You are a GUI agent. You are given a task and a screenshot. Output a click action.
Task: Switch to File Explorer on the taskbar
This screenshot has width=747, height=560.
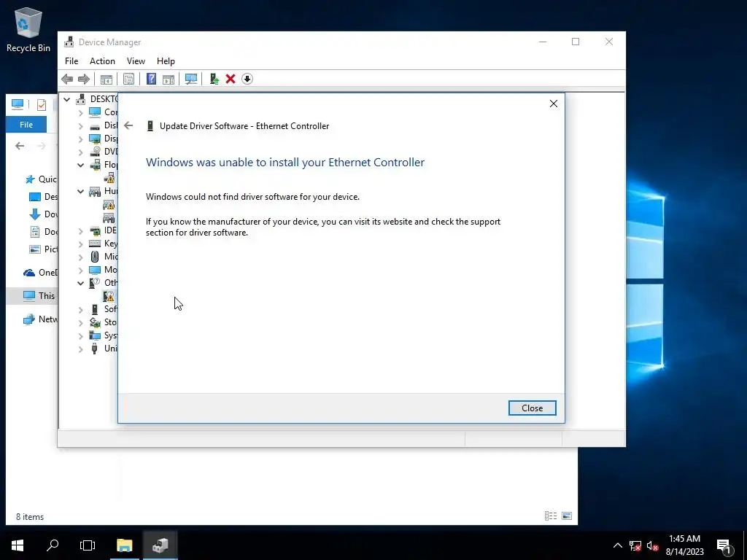(x=124, y=545)
